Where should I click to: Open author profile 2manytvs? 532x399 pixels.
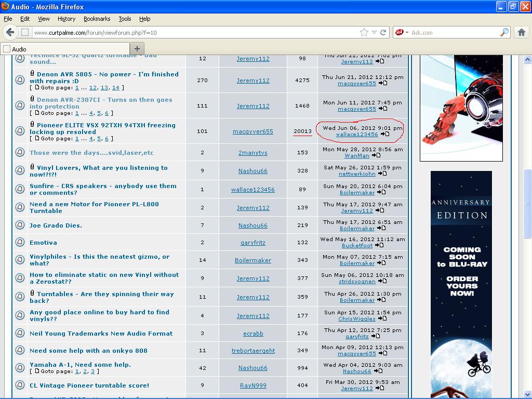coord(253,153)
